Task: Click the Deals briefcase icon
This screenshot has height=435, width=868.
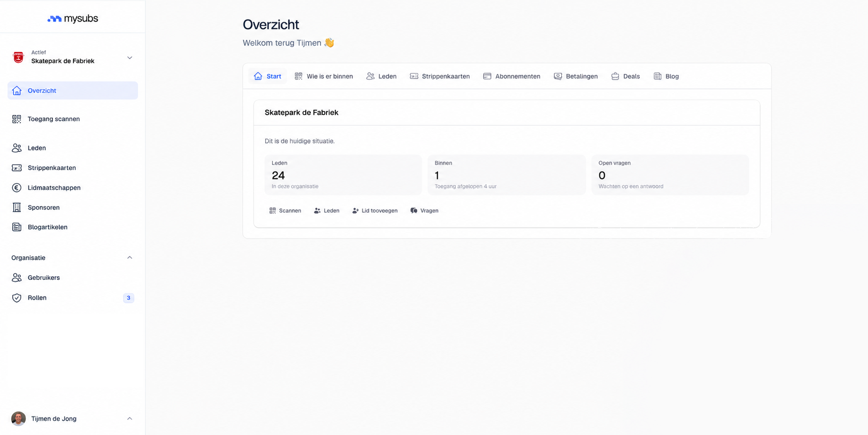Action: [615, 76]
